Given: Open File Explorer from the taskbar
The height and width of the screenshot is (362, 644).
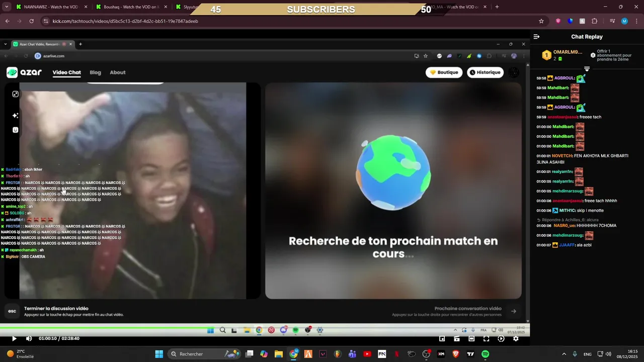Looking at the screenshot, I should (279, 354).
